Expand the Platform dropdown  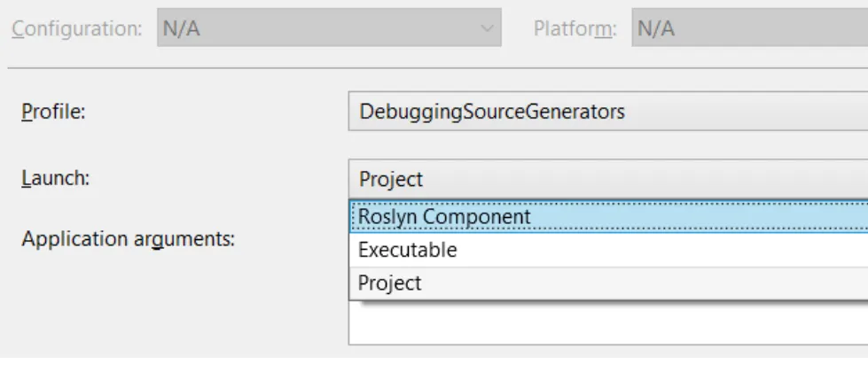749,27
